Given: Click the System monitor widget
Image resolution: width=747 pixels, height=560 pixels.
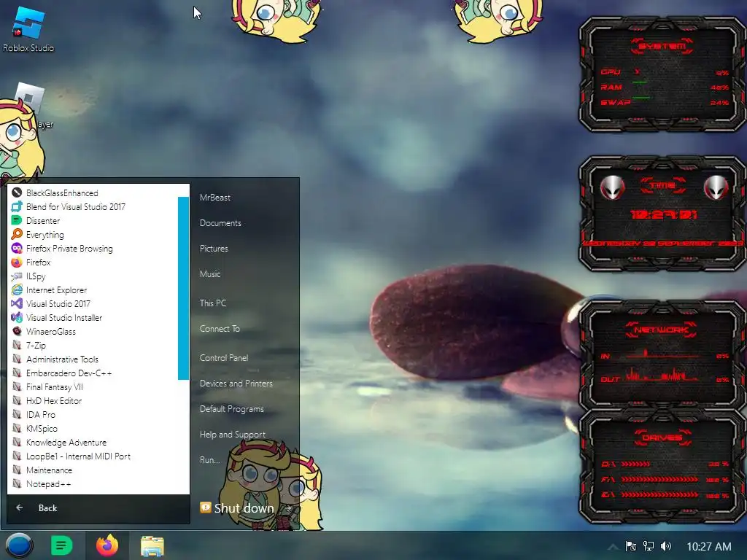Looking at the screenshot, I should (x=662, y=74).
